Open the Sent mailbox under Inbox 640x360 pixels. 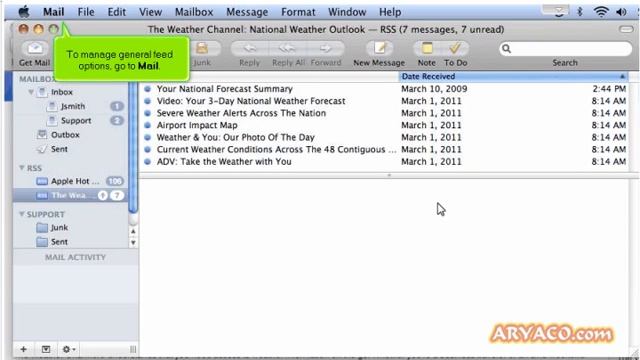(x=59, y=149)
